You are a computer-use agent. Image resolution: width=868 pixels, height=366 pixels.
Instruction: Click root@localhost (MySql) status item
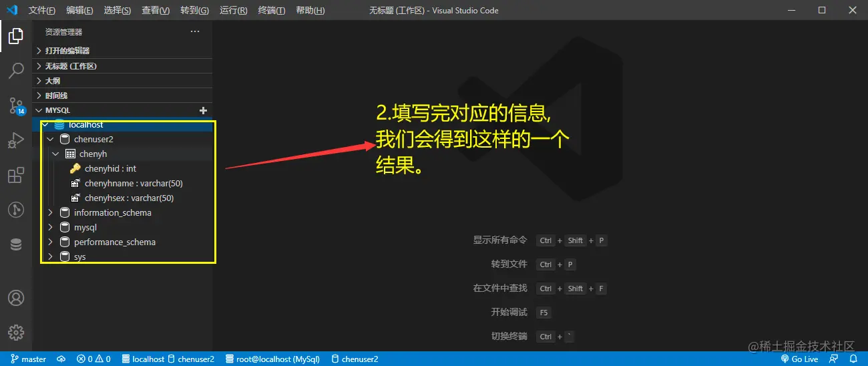pyautogui.click(x=272, y=359)
